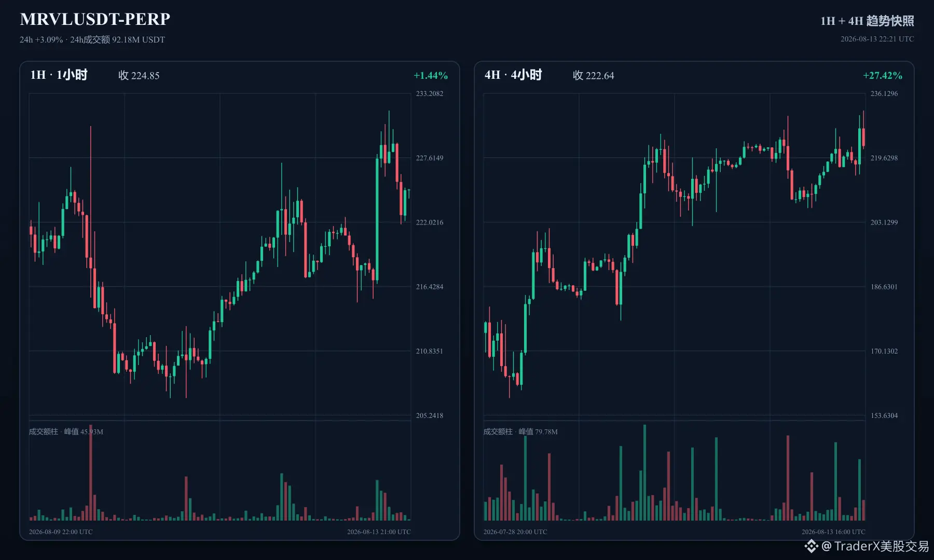Click the 170.1302 price axis label
Viewport: 934px width, 560px height.
[884, 351]
